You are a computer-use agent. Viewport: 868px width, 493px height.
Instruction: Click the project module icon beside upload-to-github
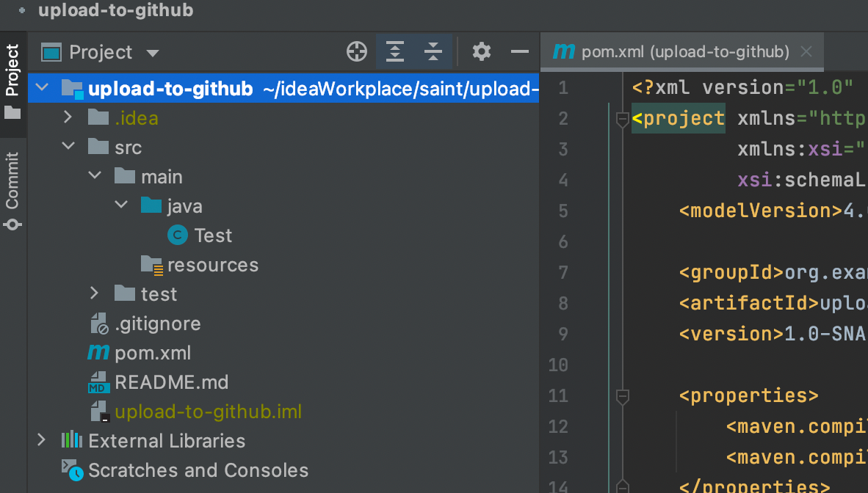(72, 89)
